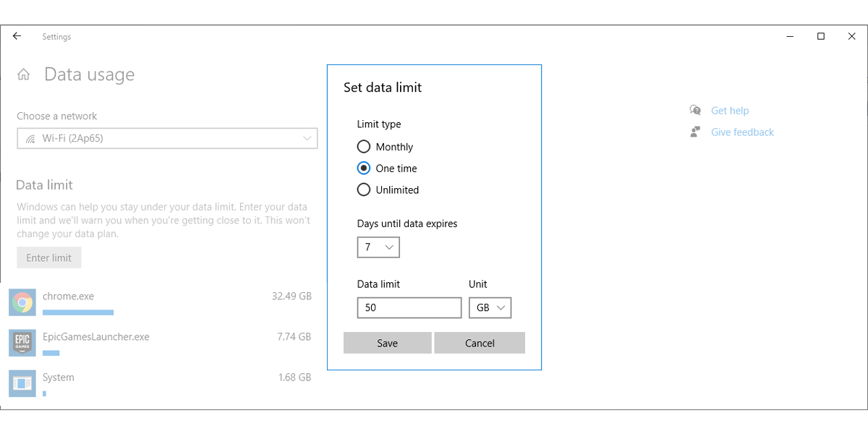Select the One time limit type
Image resolution: width=868 pixels, height=434 pixels.
363,168
